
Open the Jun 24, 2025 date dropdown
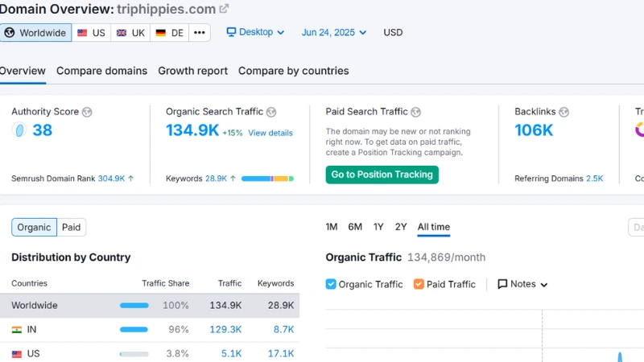coord(333,32)
